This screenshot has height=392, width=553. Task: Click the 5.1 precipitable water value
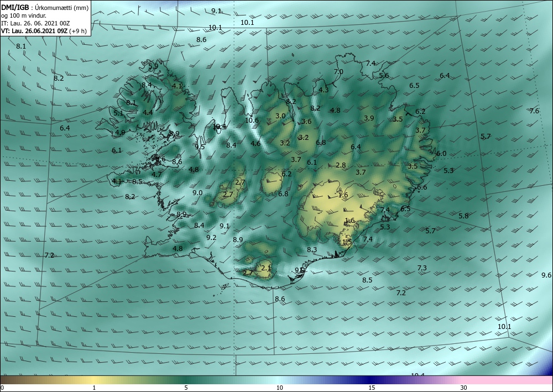[x=118, y=113]
